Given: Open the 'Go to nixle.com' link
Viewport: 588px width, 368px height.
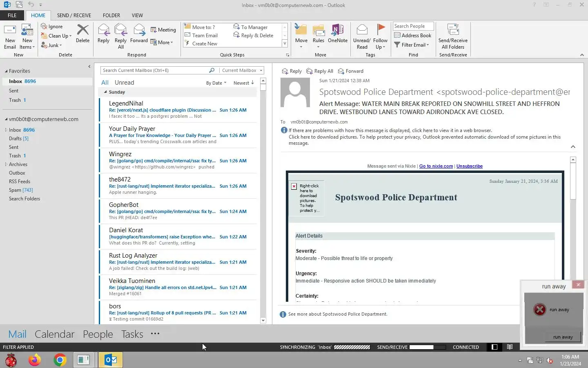Looking at the screenshot, I should pos(436,166).
